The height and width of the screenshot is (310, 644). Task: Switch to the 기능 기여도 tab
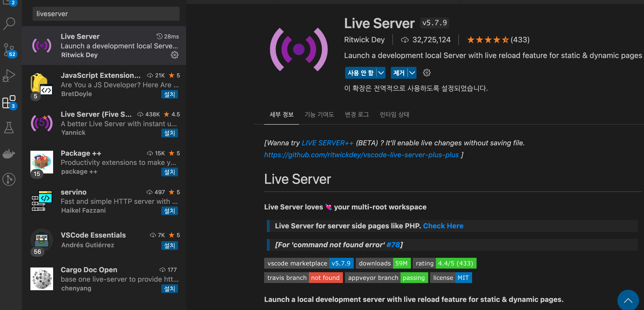point(319,115)
